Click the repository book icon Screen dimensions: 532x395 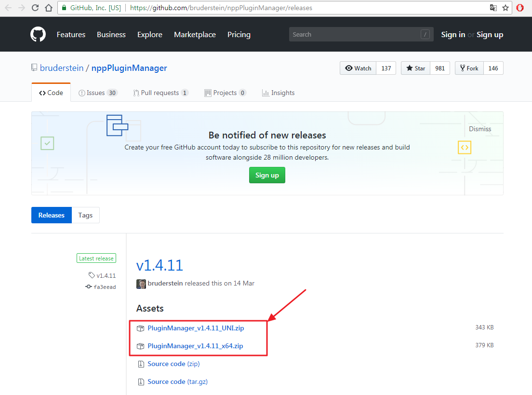click(34, 68)
